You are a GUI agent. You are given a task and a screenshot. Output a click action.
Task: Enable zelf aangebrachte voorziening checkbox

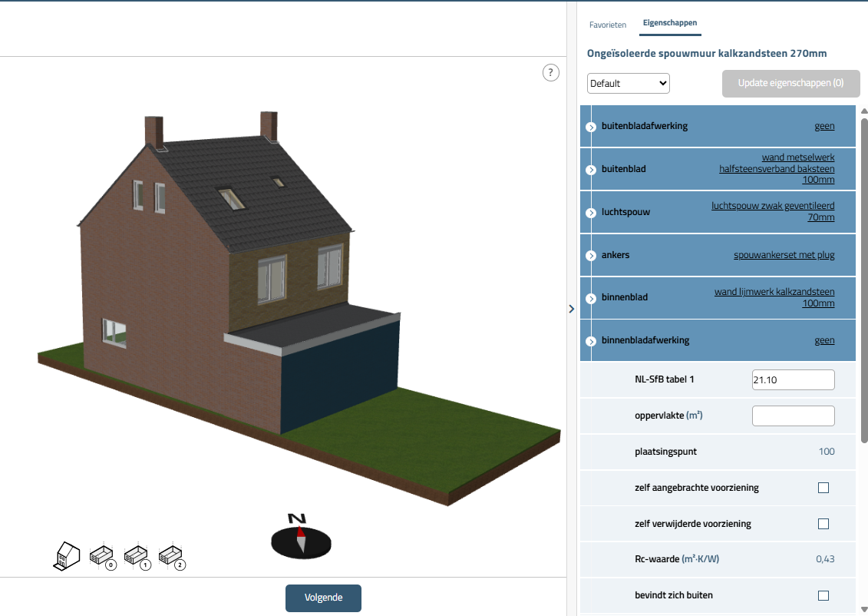coord(823,488)
